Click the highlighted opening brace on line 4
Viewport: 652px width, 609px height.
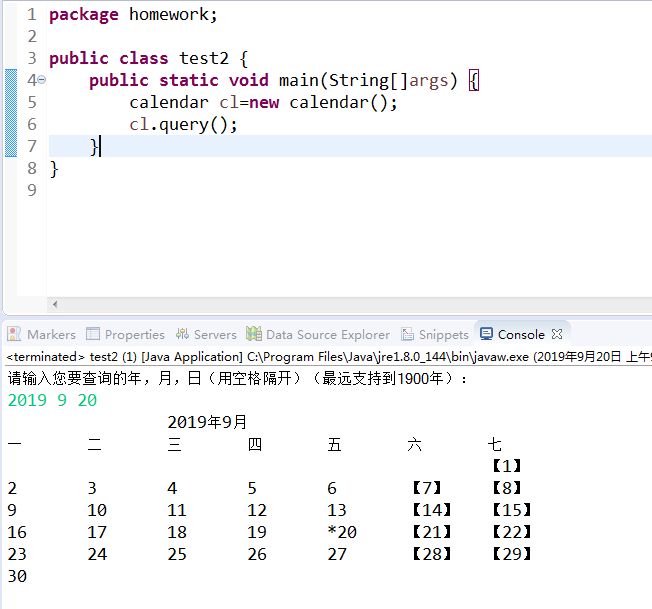(x=474, y=80)
